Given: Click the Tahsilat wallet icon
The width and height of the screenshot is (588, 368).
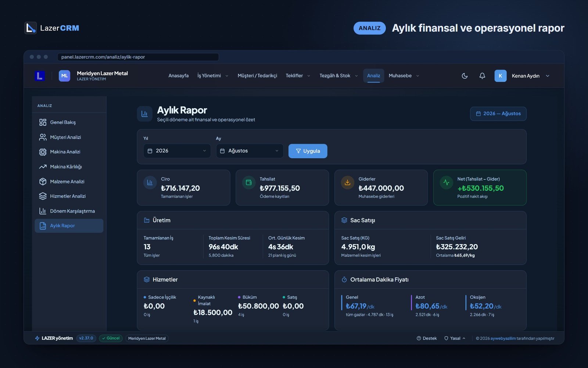Looking at the screenshot, I should pyautogui.click(x=249, y=183).
